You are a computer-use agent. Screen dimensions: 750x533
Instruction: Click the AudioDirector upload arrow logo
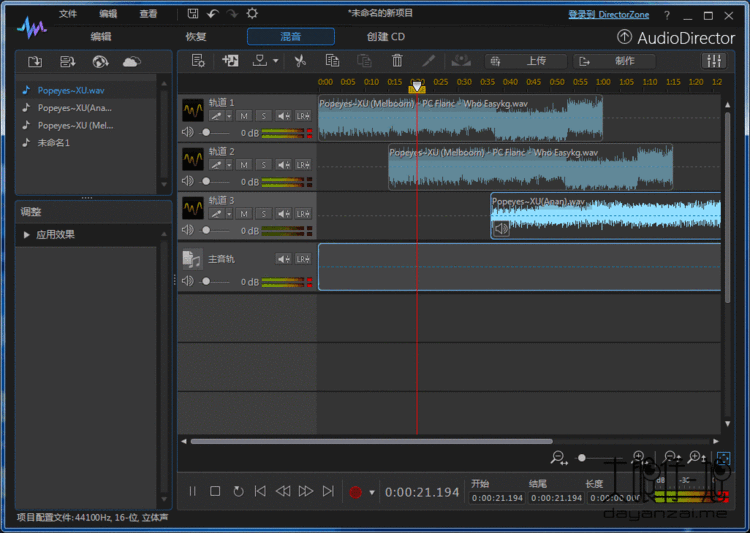click(x=624, y=37)
